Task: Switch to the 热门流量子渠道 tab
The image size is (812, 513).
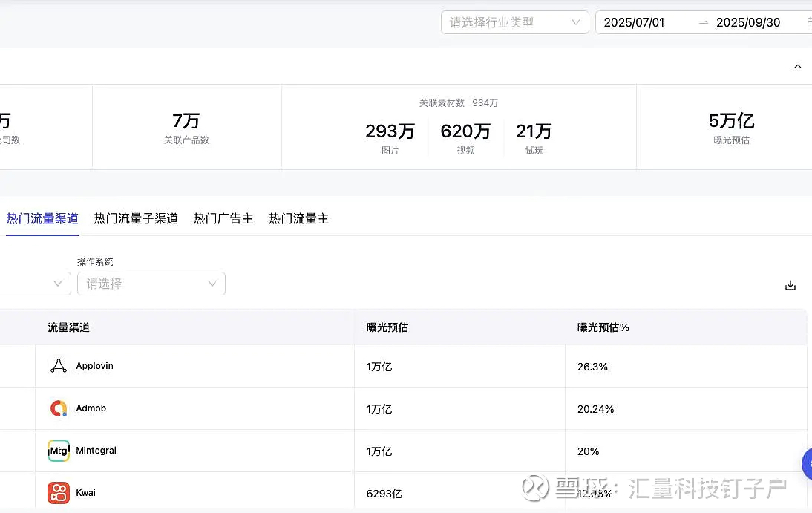Action: [x=136, y=219]
